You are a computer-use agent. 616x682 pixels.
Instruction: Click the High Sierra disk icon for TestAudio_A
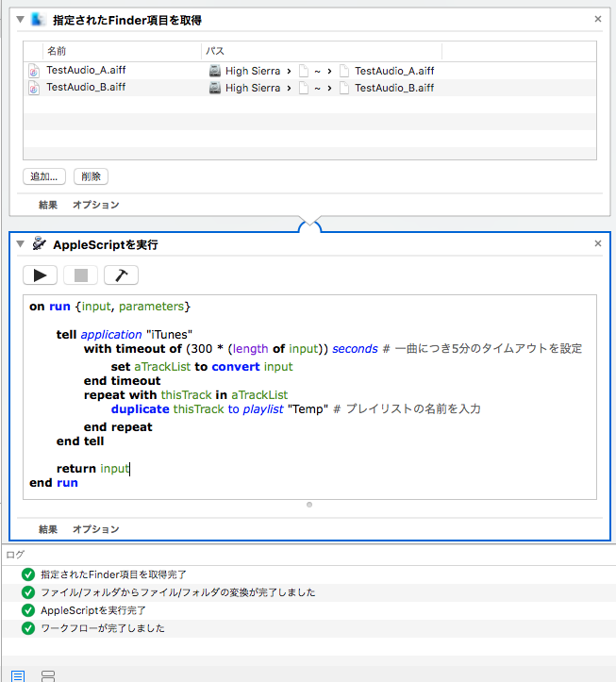tap(215, 70)
